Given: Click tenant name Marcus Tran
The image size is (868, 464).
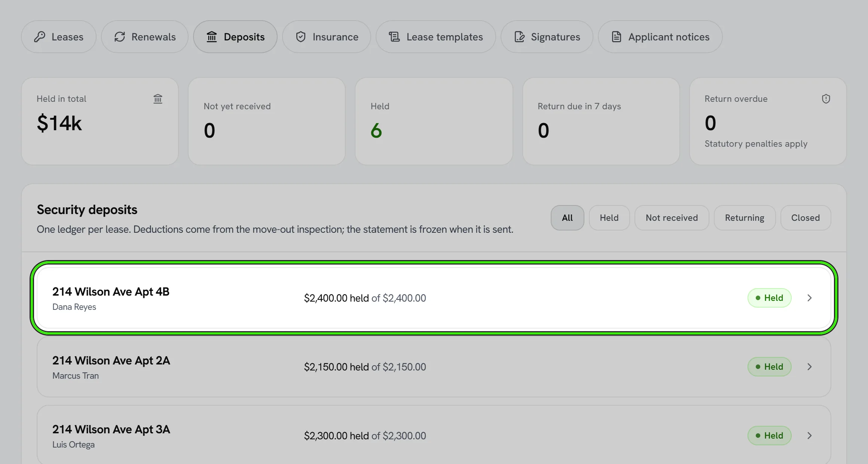Looking at the screenshot, I should [76, 376].
